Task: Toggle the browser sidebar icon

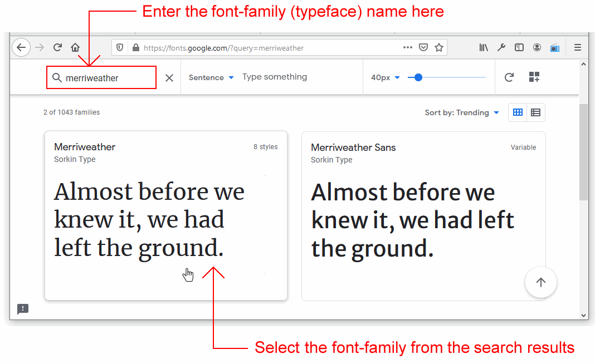Action: (x=519, y=47)
